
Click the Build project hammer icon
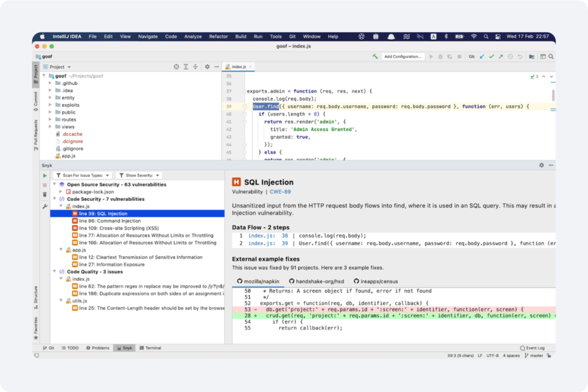point(375,57)
